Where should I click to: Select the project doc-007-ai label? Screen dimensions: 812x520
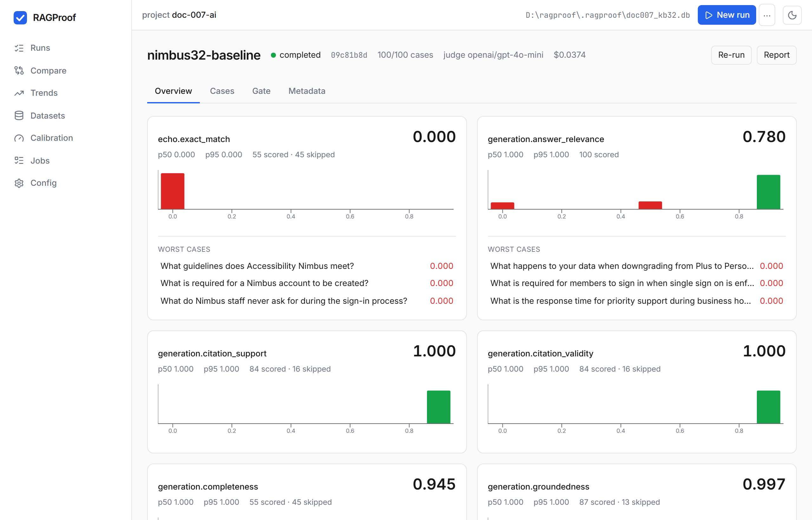pyautogui.click(x=179, y=15)
